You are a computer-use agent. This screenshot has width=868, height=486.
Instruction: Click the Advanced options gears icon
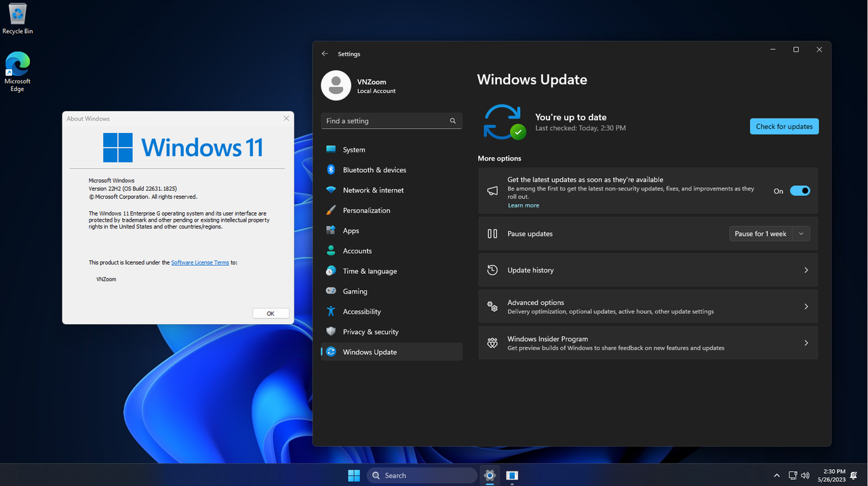click(x=493, y=306)
